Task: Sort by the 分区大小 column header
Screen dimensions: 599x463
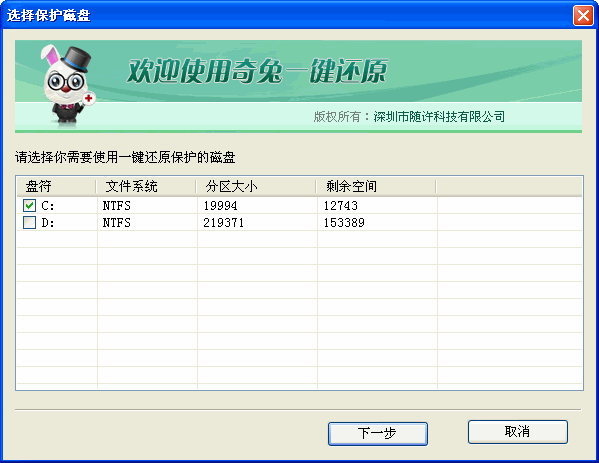Action: tap(256, 186)
